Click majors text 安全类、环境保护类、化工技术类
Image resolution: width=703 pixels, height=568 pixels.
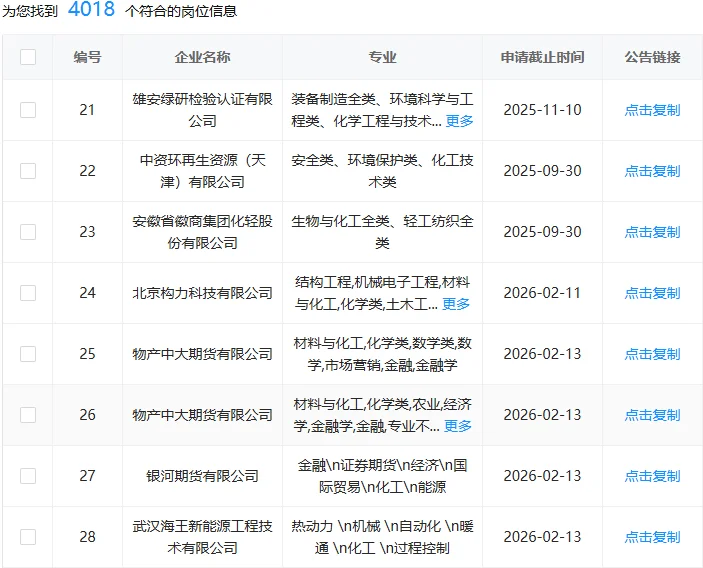point(382,171)
